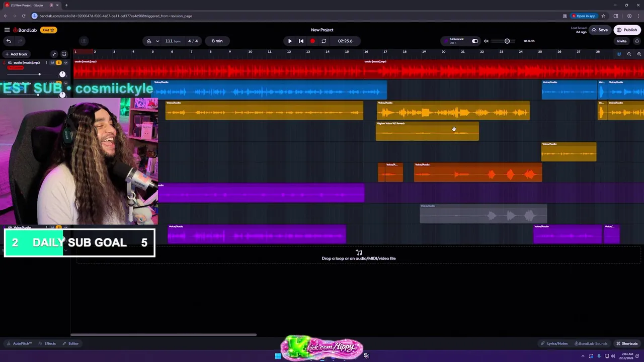Click bar 17 on the timeline ruler

385,52
